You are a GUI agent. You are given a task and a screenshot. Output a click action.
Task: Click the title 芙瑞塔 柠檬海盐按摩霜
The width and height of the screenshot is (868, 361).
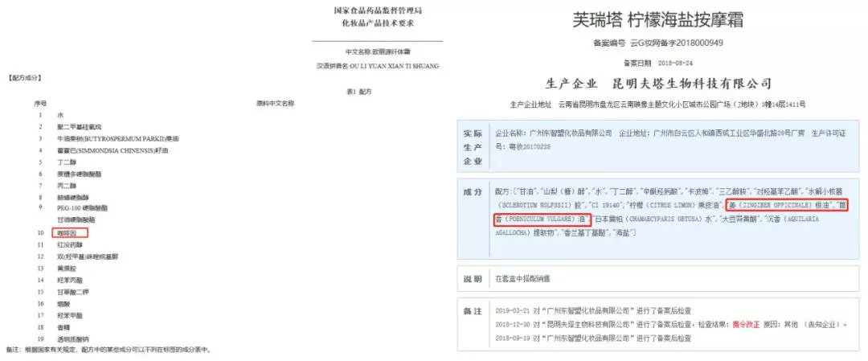pos(658,20)
